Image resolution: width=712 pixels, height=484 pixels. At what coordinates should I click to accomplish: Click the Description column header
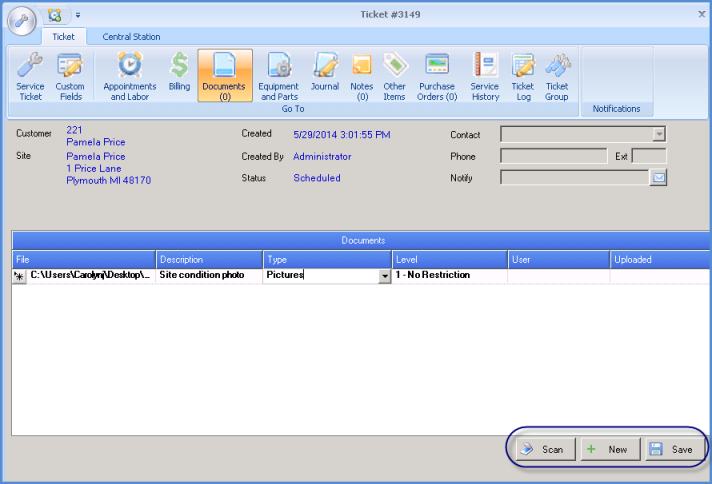point(209,260)
